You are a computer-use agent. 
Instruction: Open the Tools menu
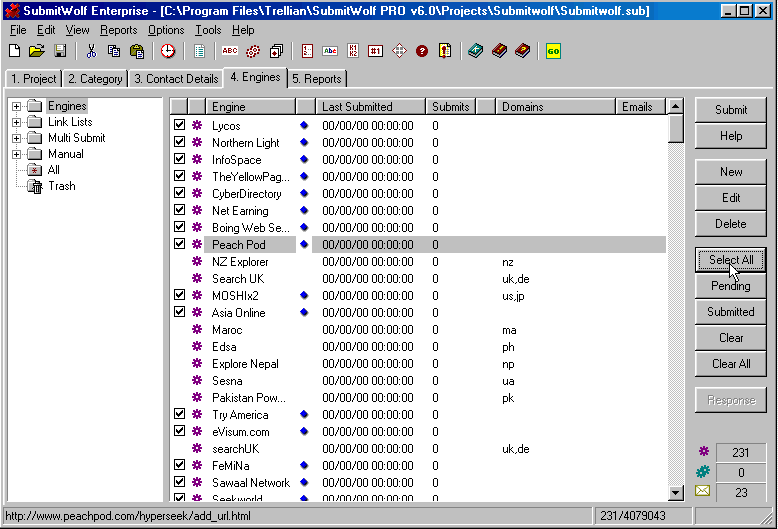[208, 30]
